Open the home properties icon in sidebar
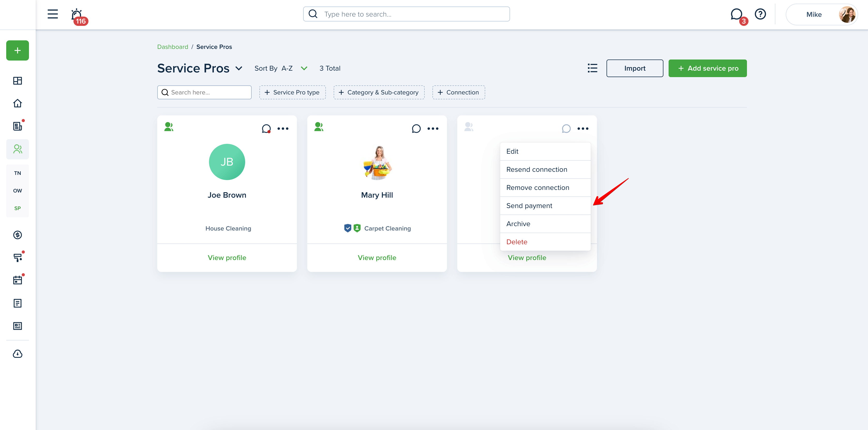 click(18, 103)
